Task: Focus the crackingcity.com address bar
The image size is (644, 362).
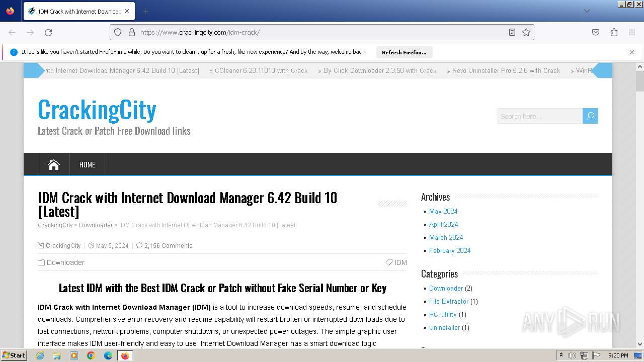Action: tap(322, 32)
